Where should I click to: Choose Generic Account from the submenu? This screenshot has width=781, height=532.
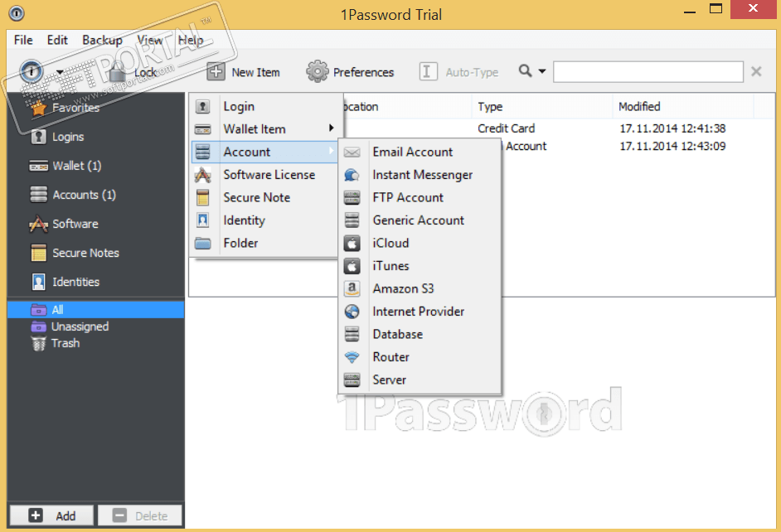(x=419, y=220)
